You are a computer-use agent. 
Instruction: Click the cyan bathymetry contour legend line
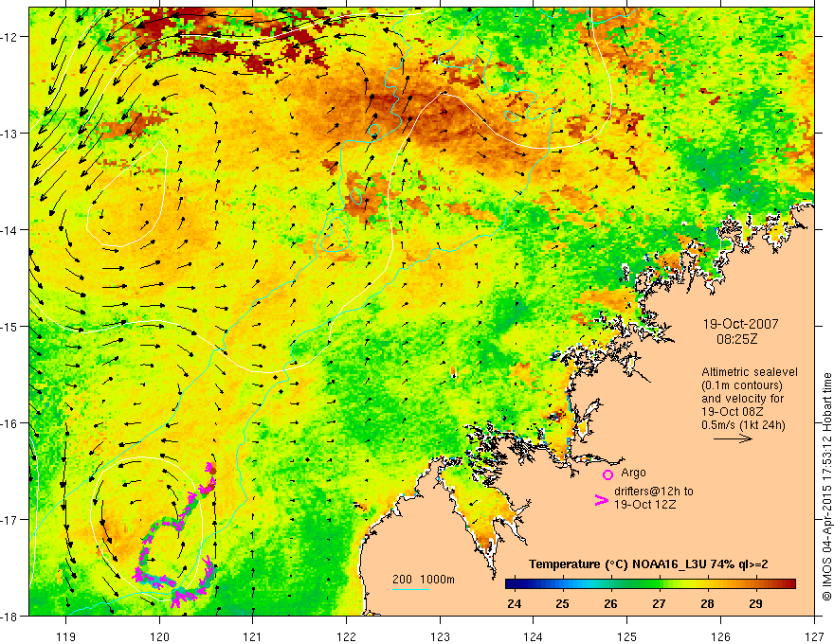point(411,589)
